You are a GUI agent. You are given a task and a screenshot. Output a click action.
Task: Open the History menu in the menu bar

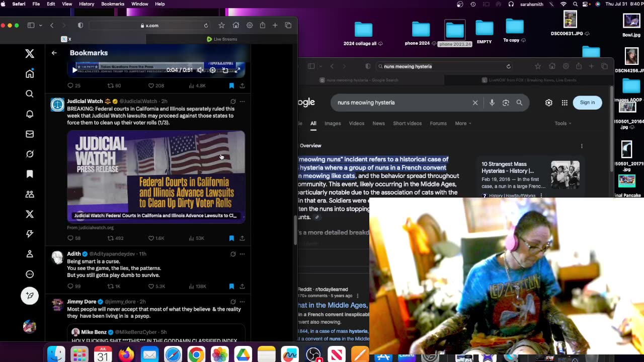click(x=87, y=4)
